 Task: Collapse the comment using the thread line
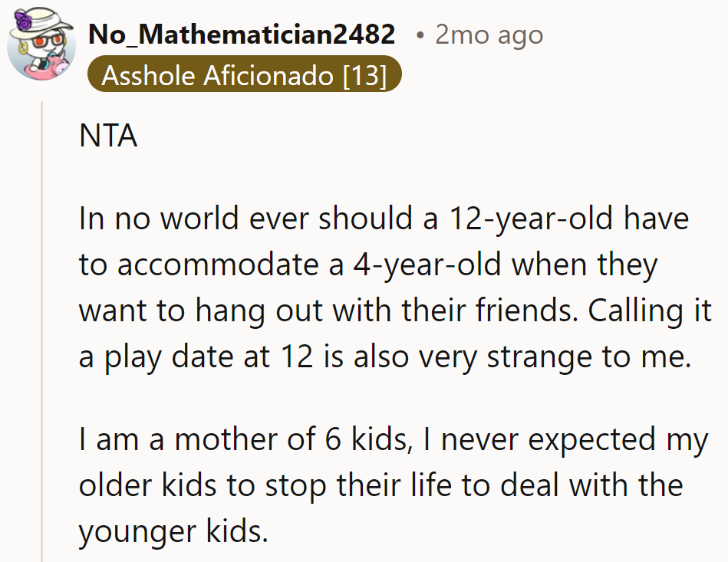(x=44, y=330)
